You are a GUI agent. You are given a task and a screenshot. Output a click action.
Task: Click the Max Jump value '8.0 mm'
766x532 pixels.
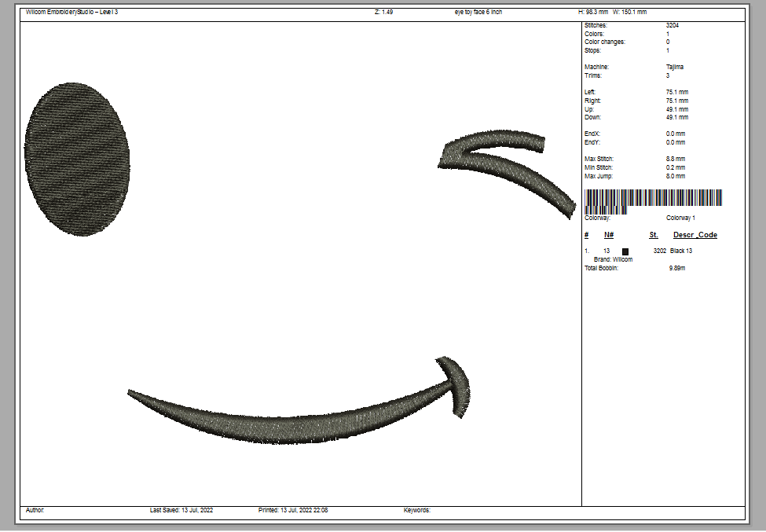676,176
